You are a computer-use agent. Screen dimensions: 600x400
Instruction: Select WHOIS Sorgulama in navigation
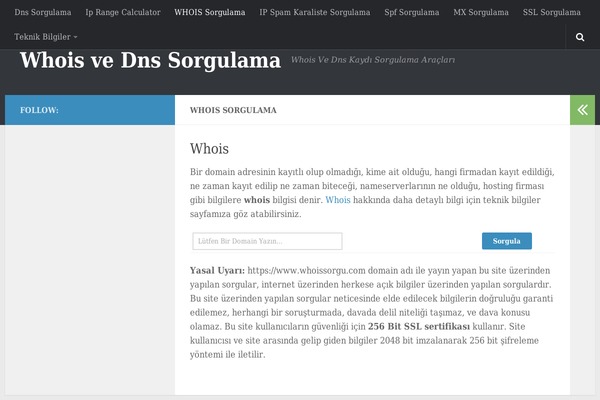[210, 12]
